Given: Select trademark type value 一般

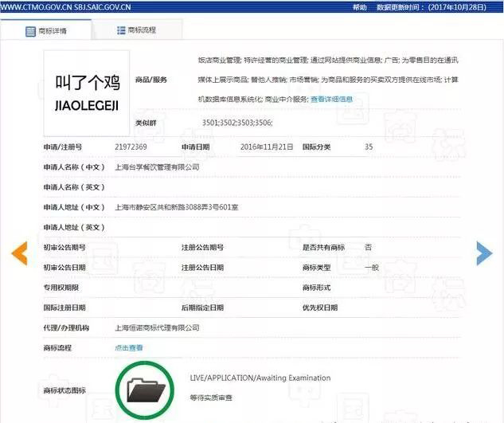Looking at the screenshot, I should (372, 268).
